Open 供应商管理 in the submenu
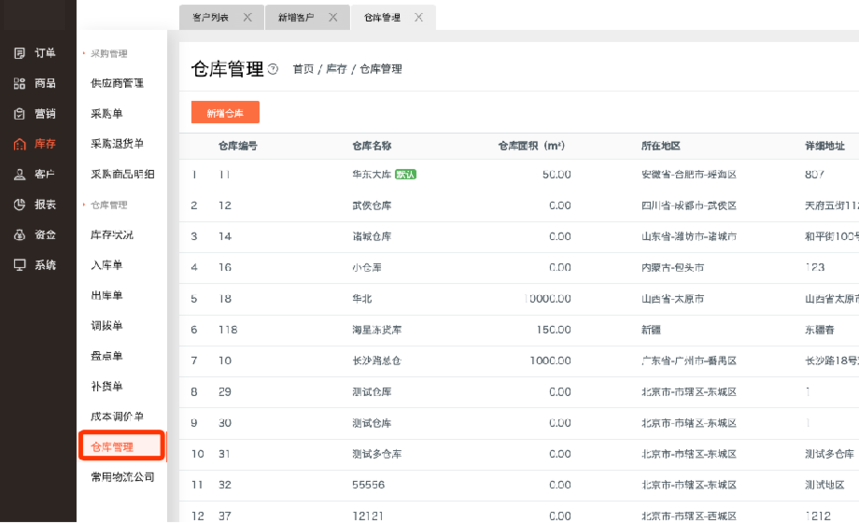The height and width of the screenshot is (523, 859). [117, 83]
